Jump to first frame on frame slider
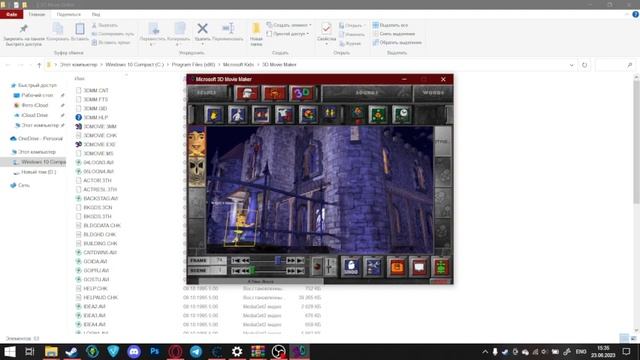 236,260
